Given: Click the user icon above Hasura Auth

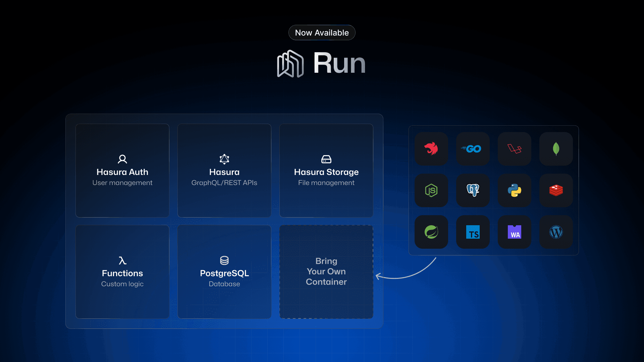Looking at the screenshot, I should point(122,159).
